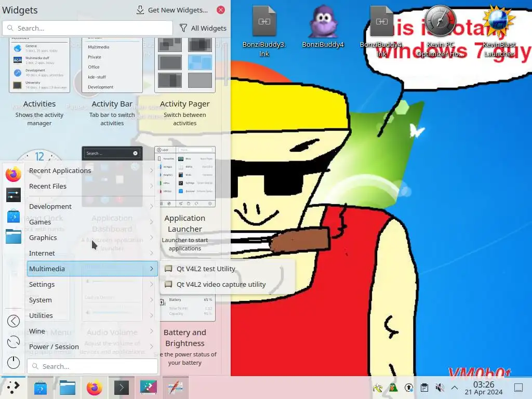Expand the Graphics category submenu

[x=91, y=237]
